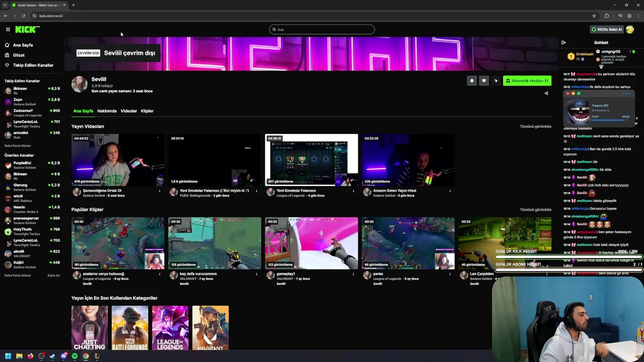Open Spotify from the taskbar
644x362 pixels.
coord(74,356)
